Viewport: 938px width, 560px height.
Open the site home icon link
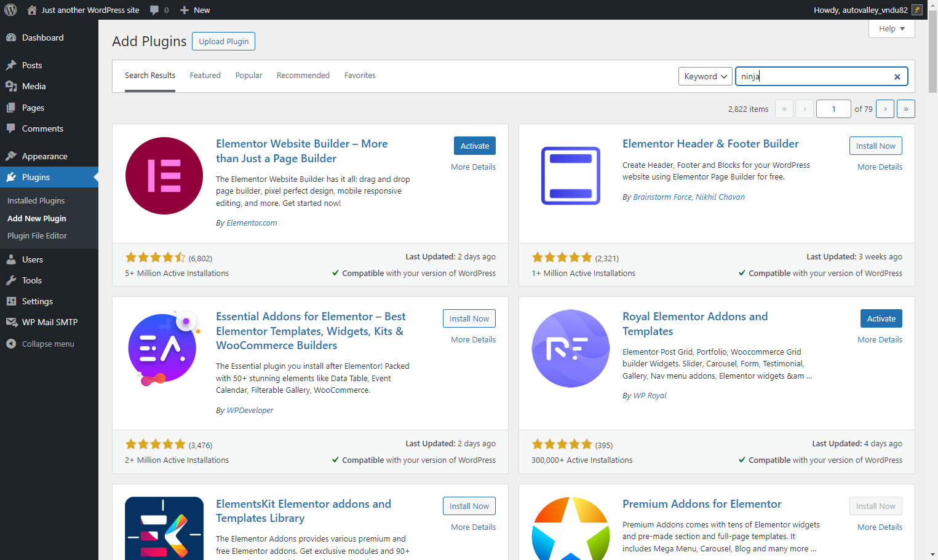[32, 10]
